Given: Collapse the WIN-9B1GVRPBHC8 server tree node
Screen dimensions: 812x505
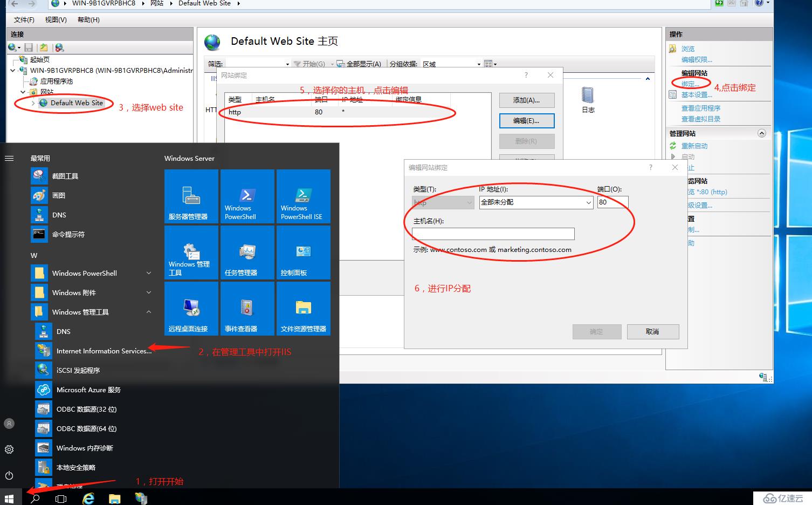Looking at the screenshot, I should [x=13, y=70].
